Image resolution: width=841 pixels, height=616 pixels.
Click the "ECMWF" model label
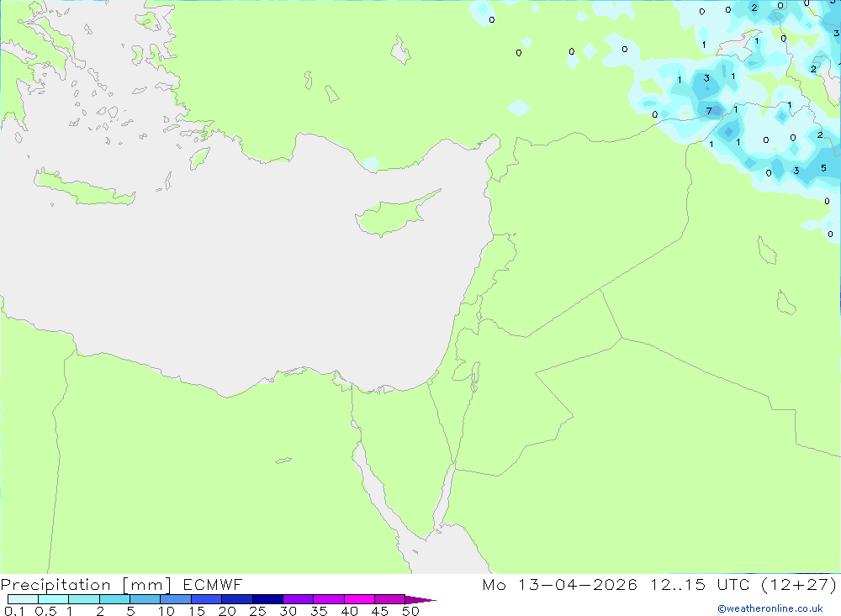pyautogui.click(x=213, y=584)
